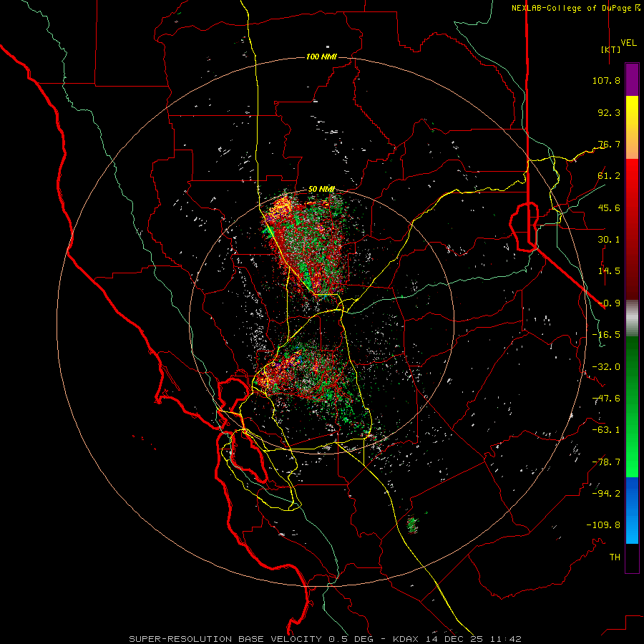Click the blue segment of velocity color bar
The image size is (644, 644).
point(632,510)
